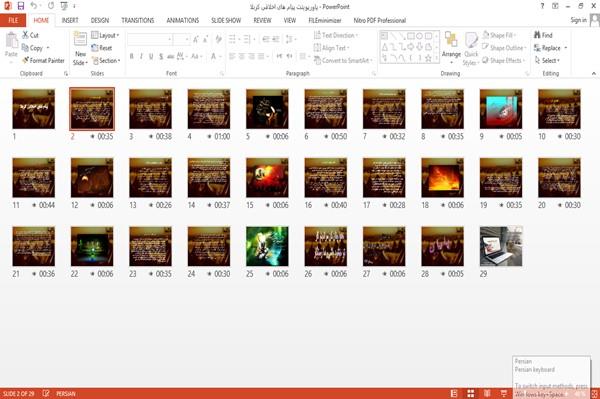Image resolution: width=600 pixels, height=399 pixels.
Task: Switch to the TRANSITIONS tab
Action: [138, 20]
